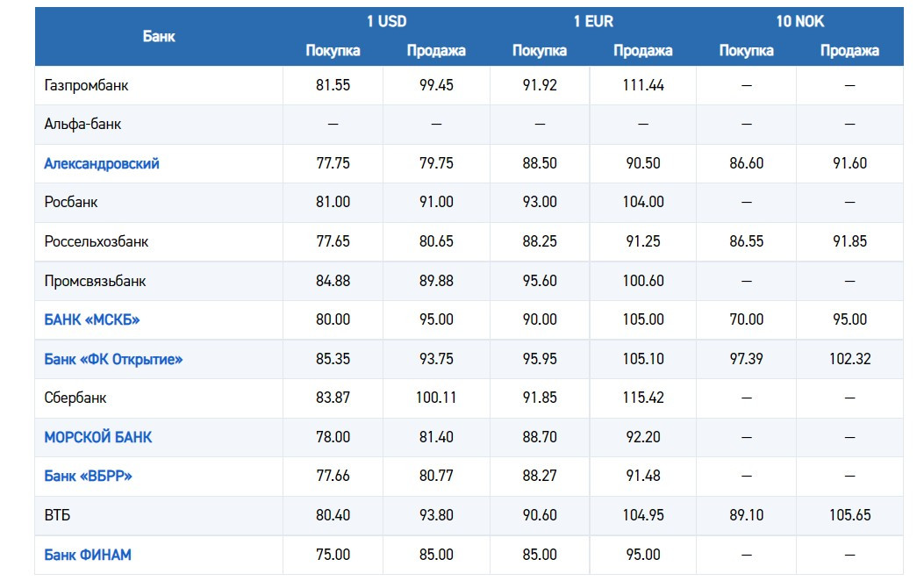Click the Банк column header
Viewport: 924px width, 588px height.
click(x=159, y=36)
